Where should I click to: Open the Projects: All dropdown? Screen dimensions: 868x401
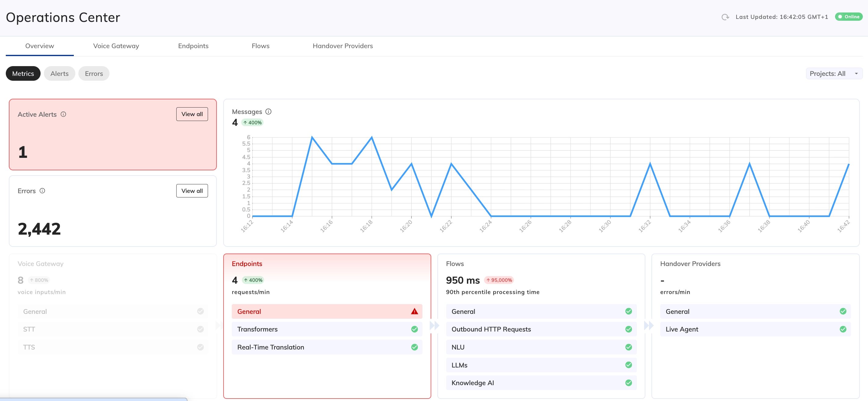834,73
